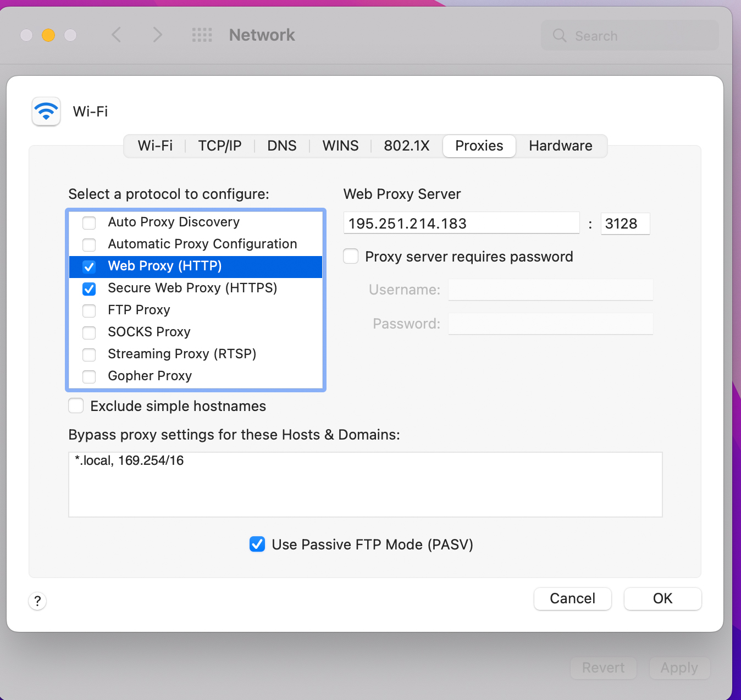Viewport: 741px width, 700px height.
Task: Click the back navigation arrow
Action: coord(117,35)
